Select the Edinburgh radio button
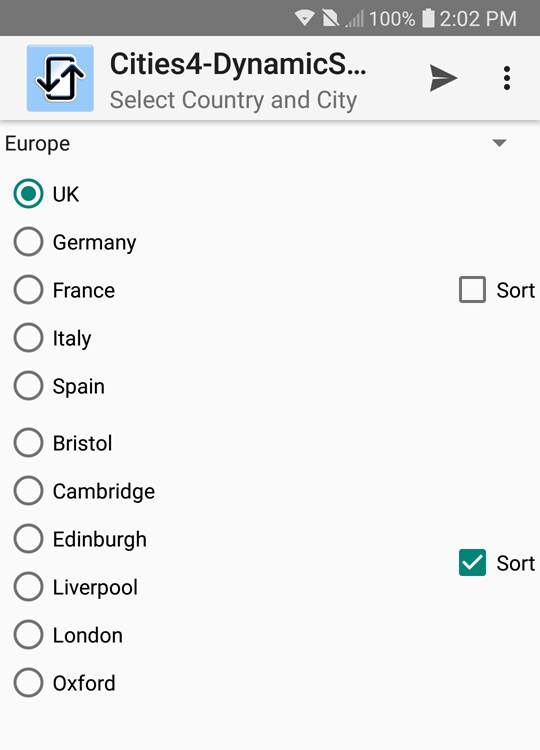The width and height of the screenshot is (540, 750). click(80, 539)
